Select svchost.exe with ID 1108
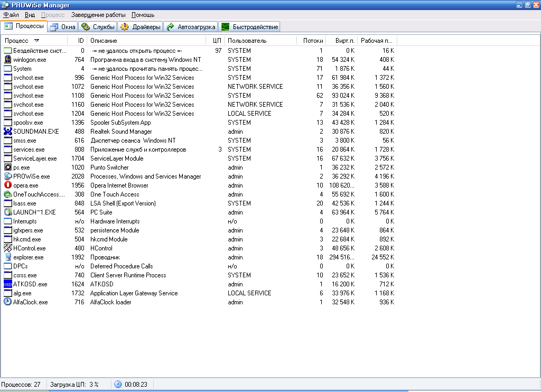Image resolution: width=541 pixels, height=392 pixels. pyautogui.click(x=199, y=96)
